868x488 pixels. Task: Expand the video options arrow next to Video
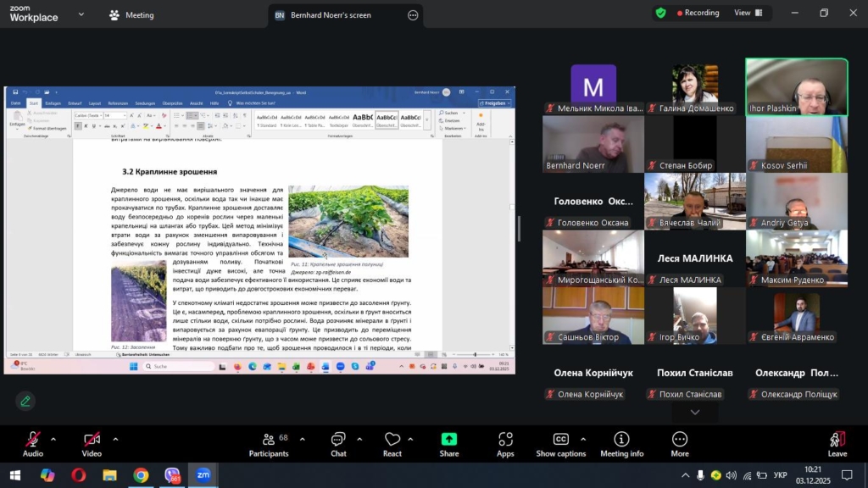tap(115, 439)
